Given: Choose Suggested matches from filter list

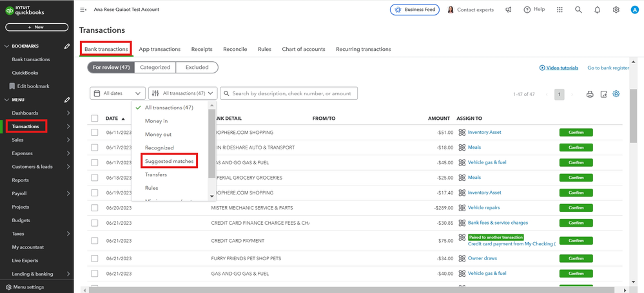Looking at the screenshot, I should pos(169,161).
